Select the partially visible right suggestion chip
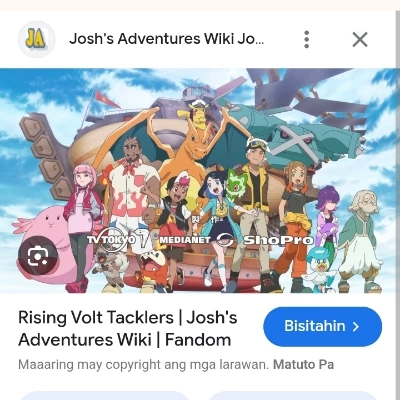 (292, 396)
